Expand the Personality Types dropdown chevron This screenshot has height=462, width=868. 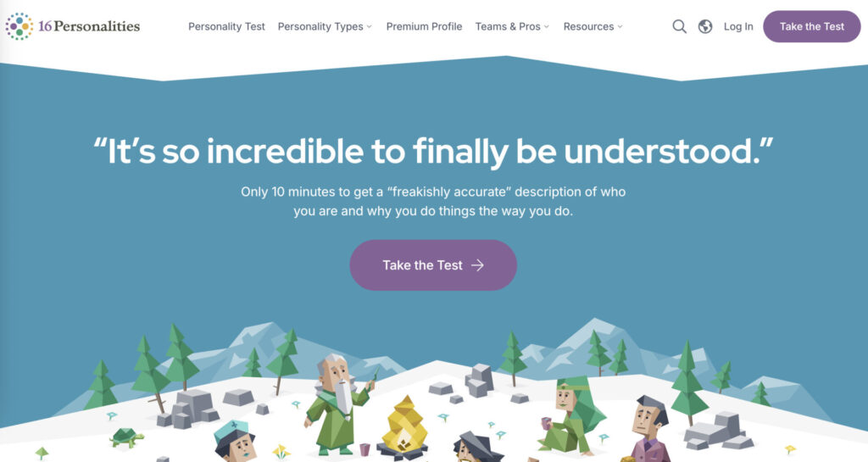370,26
